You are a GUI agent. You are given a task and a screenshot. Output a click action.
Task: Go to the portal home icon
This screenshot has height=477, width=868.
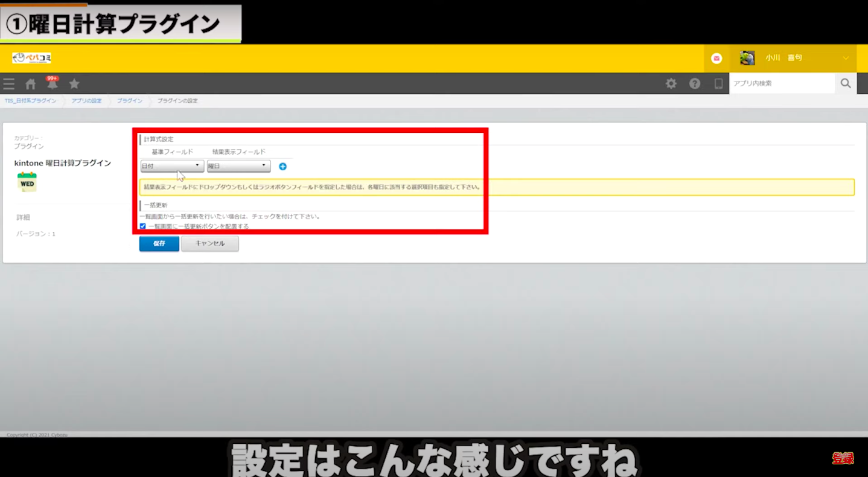click(30, 84)
